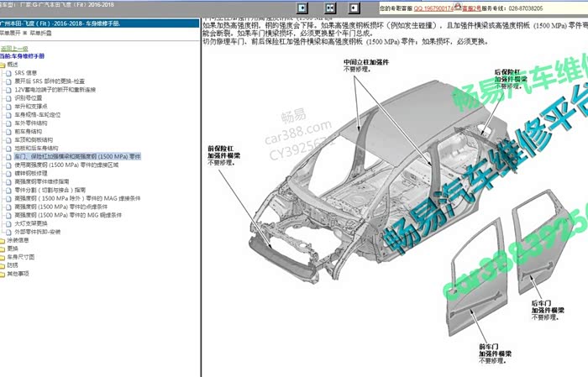Click the left-pane layout icon in top toolbar
588x377 pixels.
pyautogui.click(x=302, y=8)
